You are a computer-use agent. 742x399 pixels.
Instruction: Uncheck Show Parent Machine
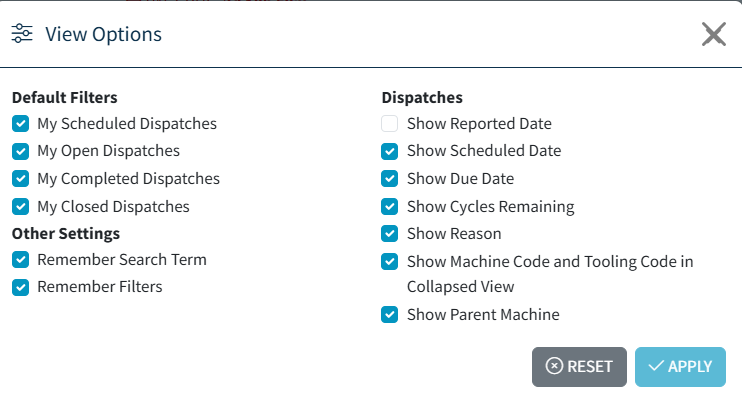pyautogui.click(x=389, y=314)
